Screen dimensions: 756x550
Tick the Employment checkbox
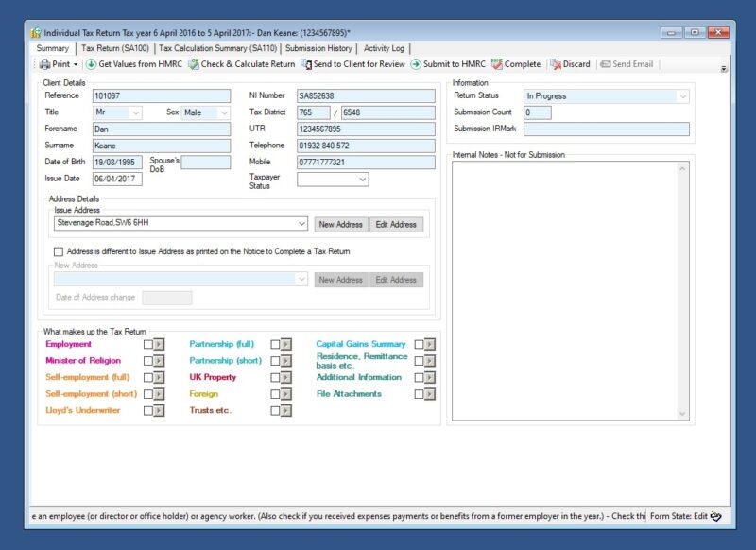point(148,344)
